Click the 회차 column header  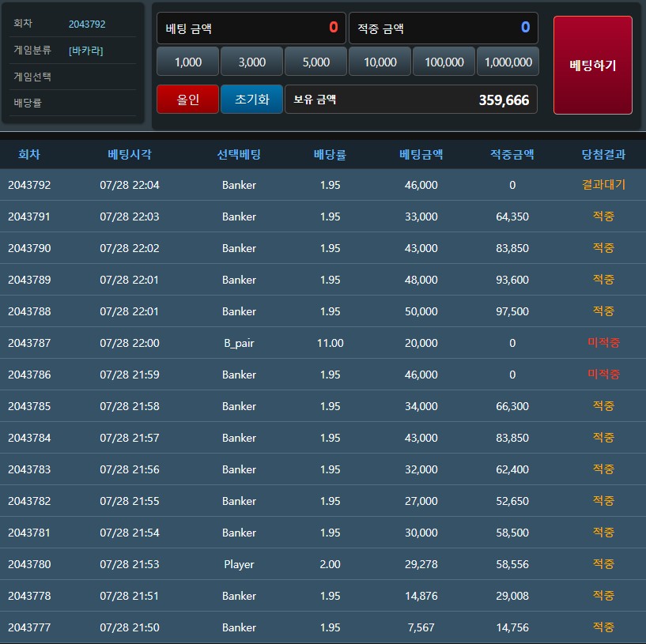tap(28, 154)
